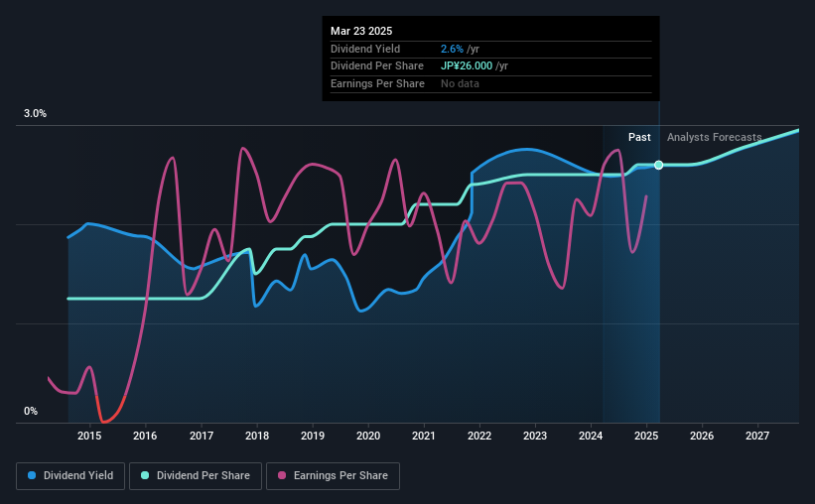Viewport: 815px width, 504px height.
Task: Click the 'Analysts Forecasts' label
Action: 714,137
